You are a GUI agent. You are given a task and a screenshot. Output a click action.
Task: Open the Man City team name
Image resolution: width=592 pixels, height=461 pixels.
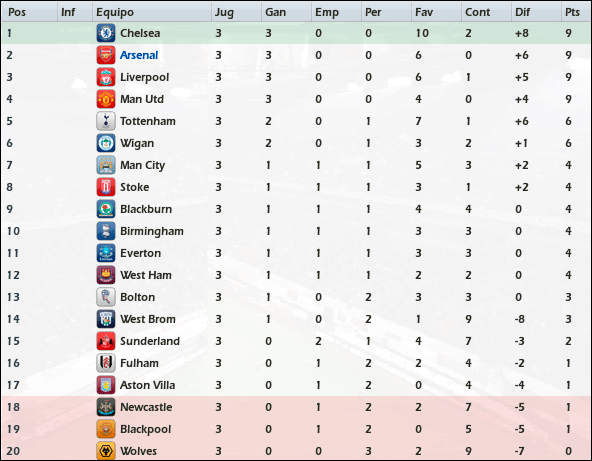142,165
